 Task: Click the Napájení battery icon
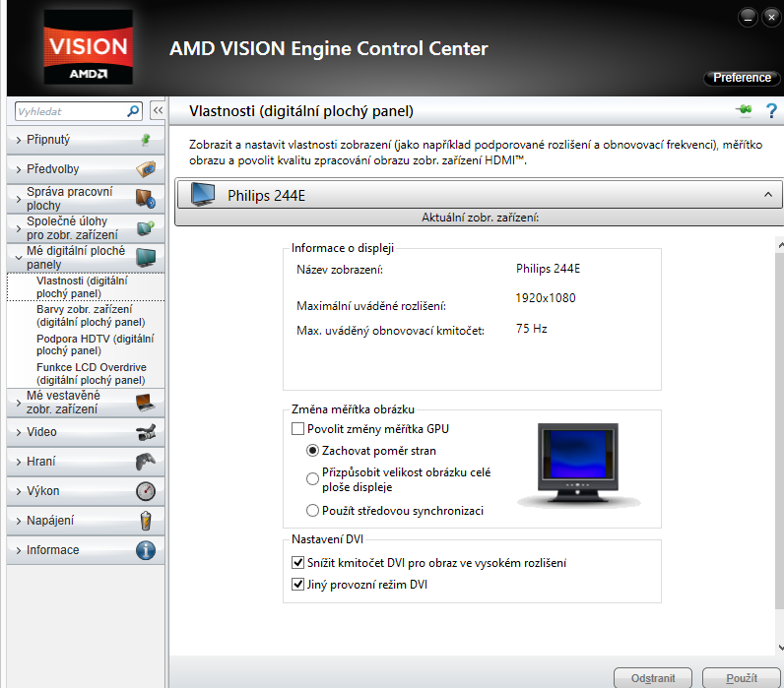coord(146,521)
